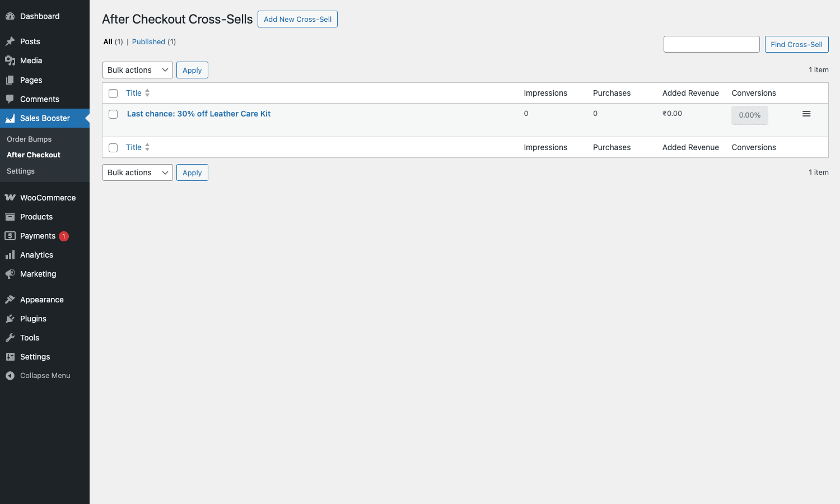Focus the cross-sell search field
The width and height of the screenshot is (840, 504).
tap(711, 44)
